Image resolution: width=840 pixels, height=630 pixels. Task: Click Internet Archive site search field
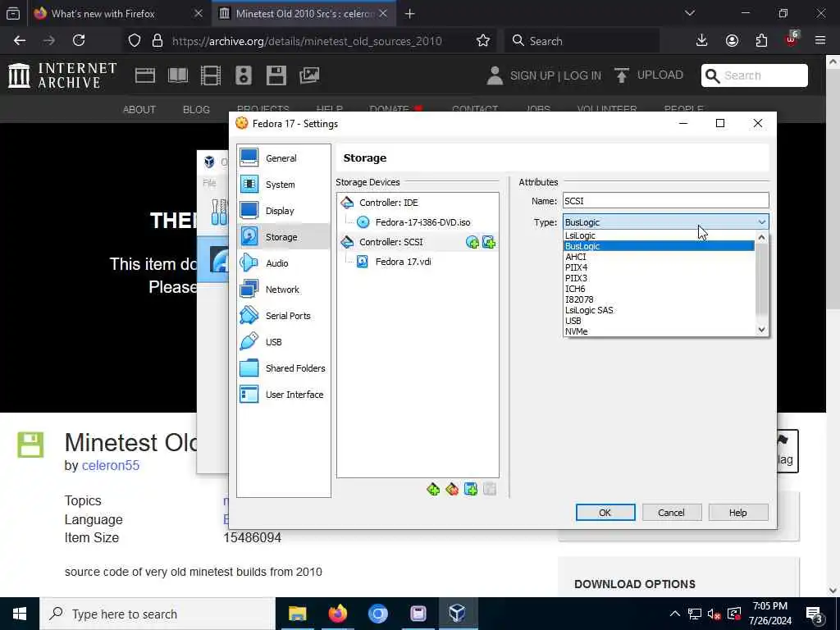(x=755, y=75)
